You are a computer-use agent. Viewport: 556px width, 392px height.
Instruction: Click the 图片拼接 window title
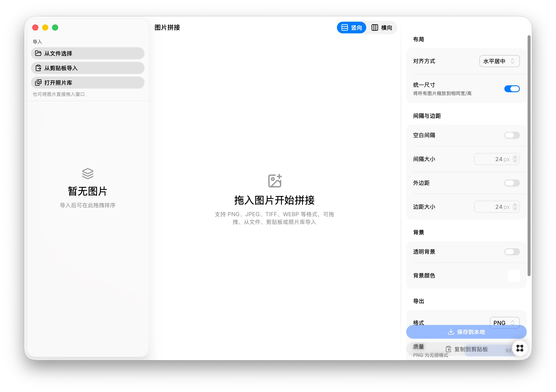pyautogui.click(x=167, y=27)
